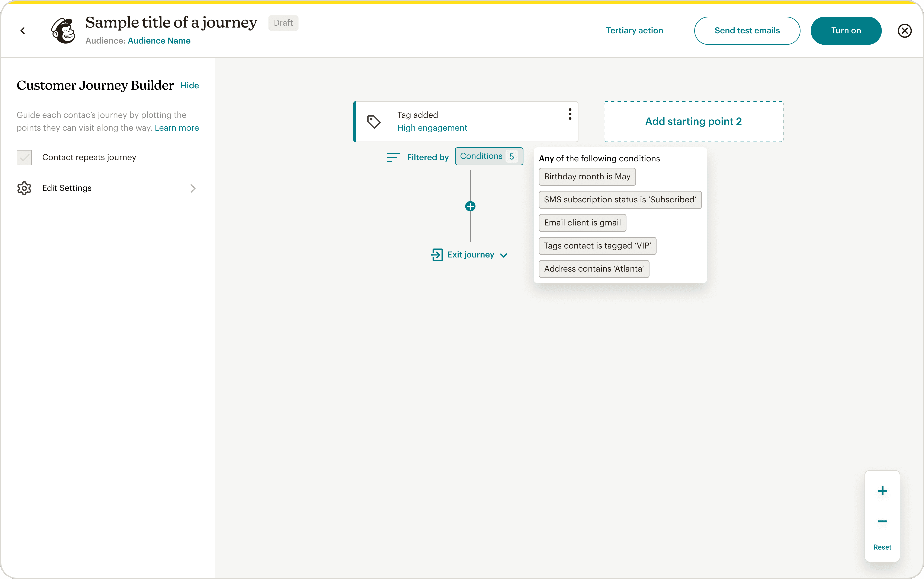The height and width of the screenshot is (579, 924).
Task: Click Send test emails button
Action: pyautogui.click(x=747, y=31)
